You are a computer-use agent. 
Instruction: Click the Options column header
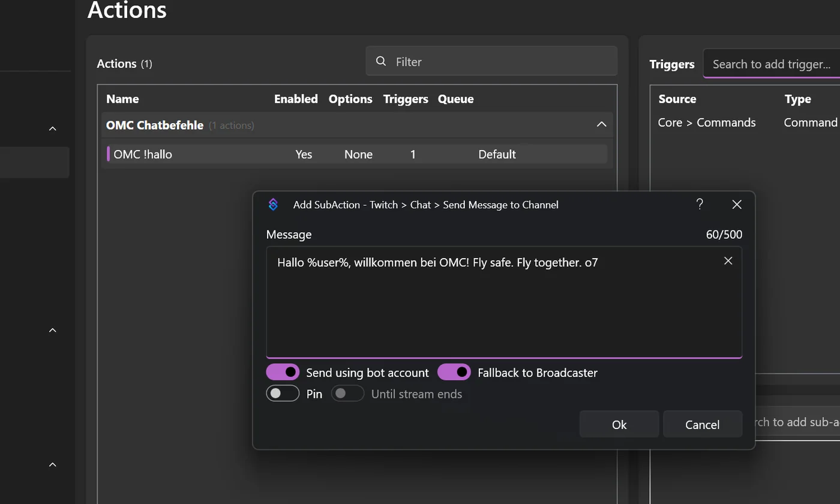coord(350,99)
